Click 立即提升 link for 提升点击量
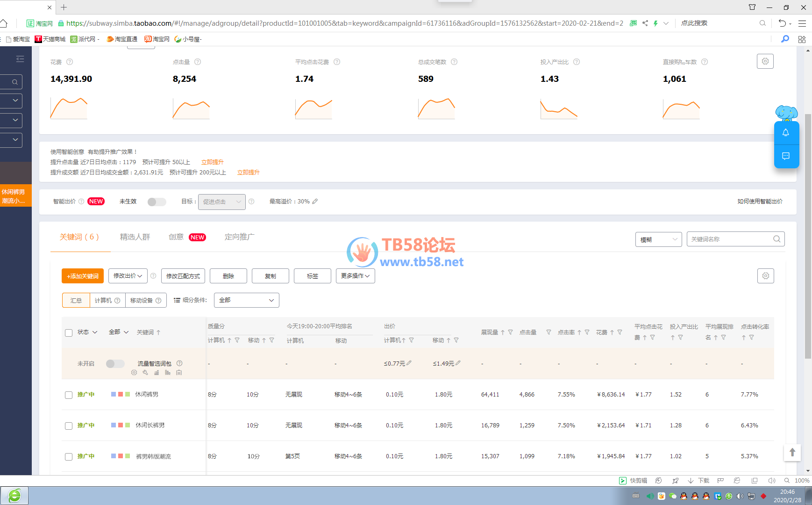The width and height of the screenshot is (812, 505). pyautogui.click(x=213, y=162)
